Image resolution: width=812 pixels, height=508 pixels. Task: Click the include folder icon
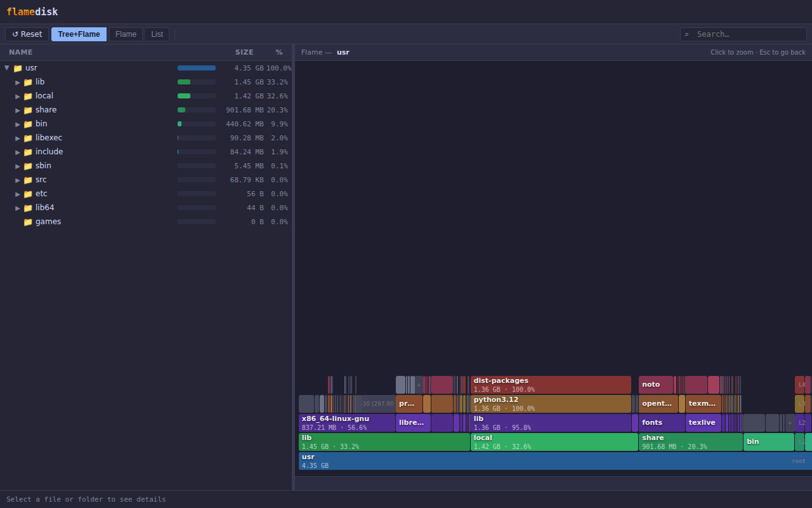(28, 152)
